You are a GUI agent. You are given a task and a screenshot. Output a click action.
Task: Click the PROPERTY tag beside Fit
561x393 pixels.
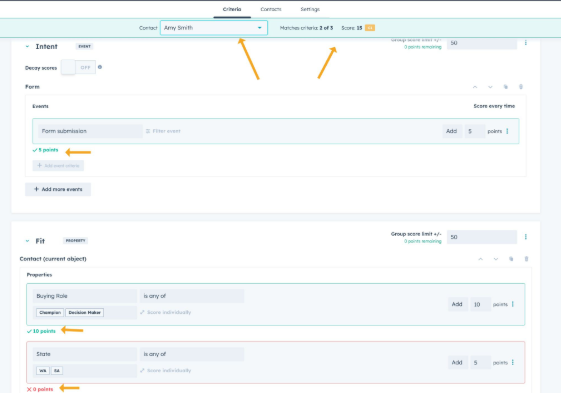click(75, 241)
